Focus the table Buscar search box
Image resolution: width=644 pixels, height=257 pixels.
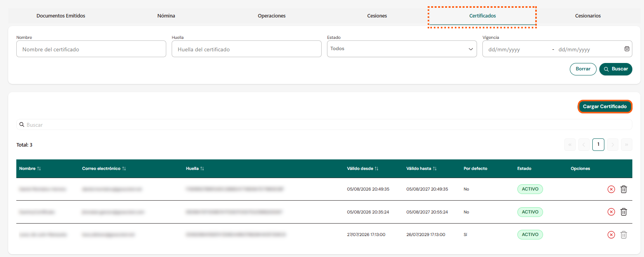[x=324, y=125]
